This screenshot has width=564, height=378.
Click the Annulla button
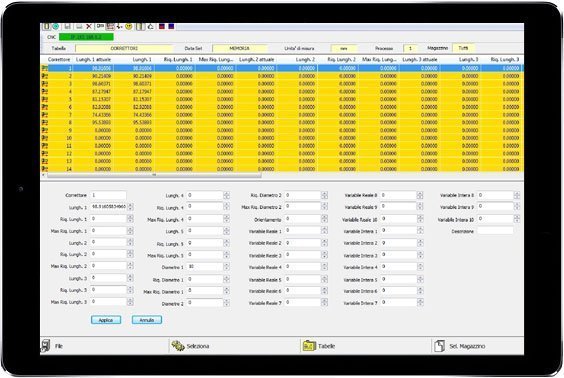tap(147, 320)
